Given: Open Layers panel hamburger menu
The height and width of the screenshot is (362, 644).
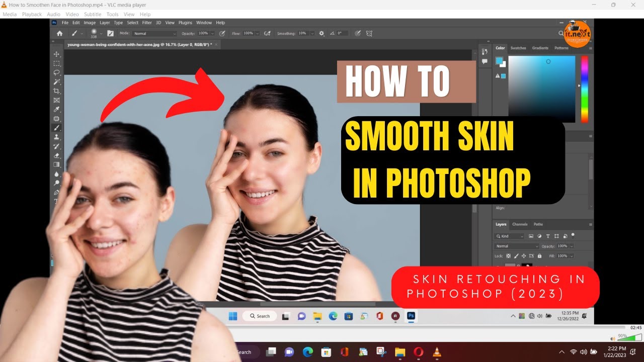Looking at the screenshot, I should (591, 224).
